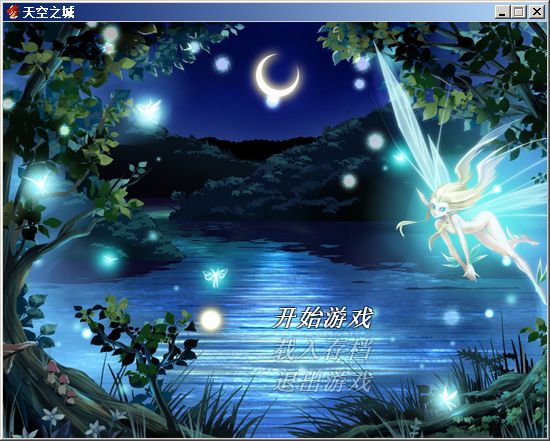Click the 天空之城 title bar app icon
This screenshot has width=550, height=441.
13,12
